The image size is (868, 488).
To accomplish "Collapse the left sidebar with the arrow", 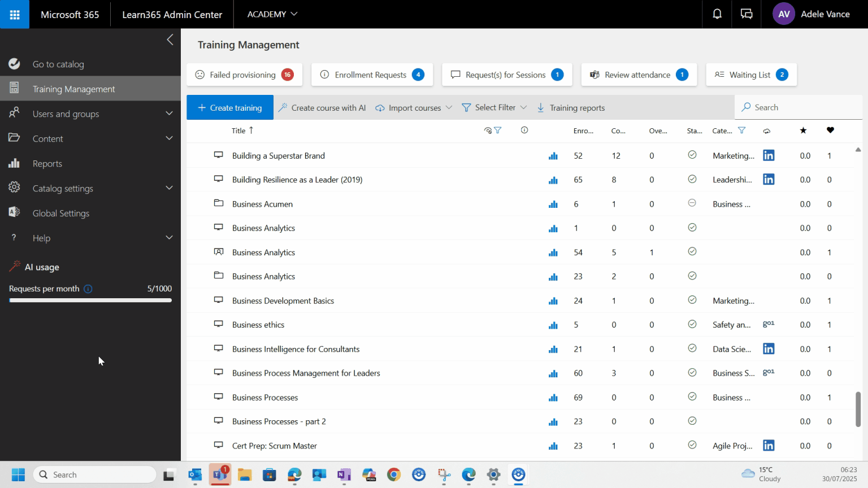I will pyautogui.click(x=170, y=40).
